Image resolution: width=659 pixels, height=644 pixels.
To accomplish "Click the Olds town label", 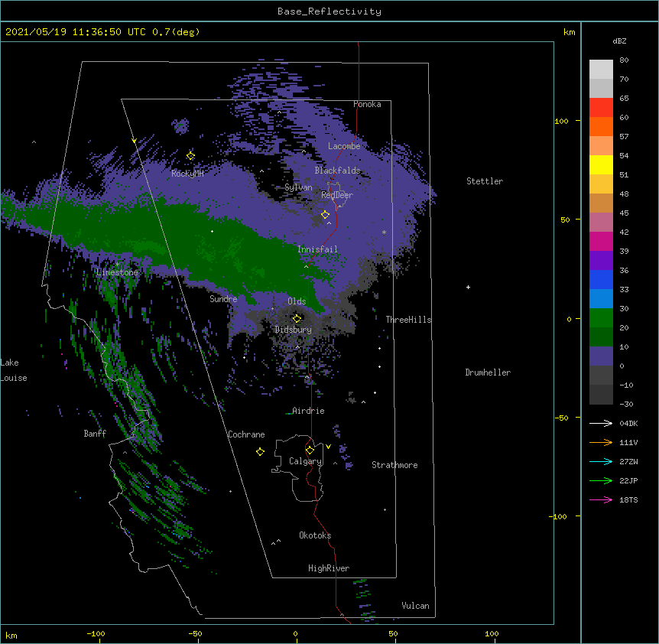I will click(x=297, y=301).
